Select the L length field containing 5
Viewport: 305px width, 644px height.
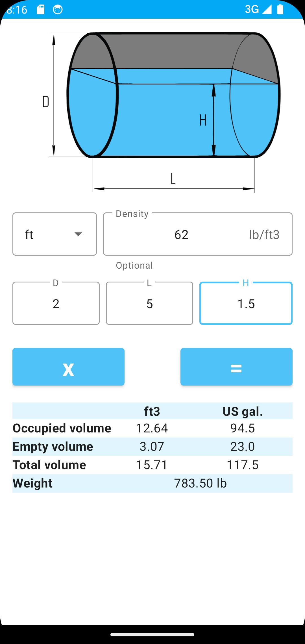[149, 303]
